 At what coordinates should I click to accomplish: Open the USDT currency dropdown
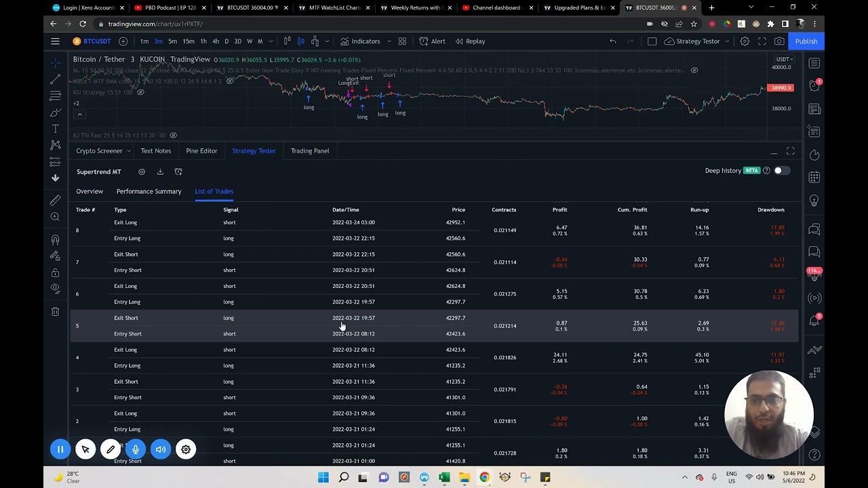coord(785,60)
